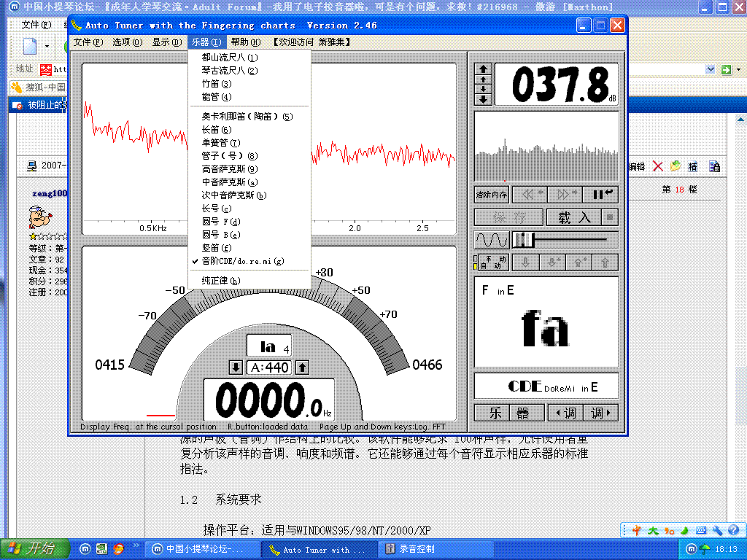Click the 欢迎访问 箫雅集 menu link
Screen dimensions: 747x560
[312, 42]
